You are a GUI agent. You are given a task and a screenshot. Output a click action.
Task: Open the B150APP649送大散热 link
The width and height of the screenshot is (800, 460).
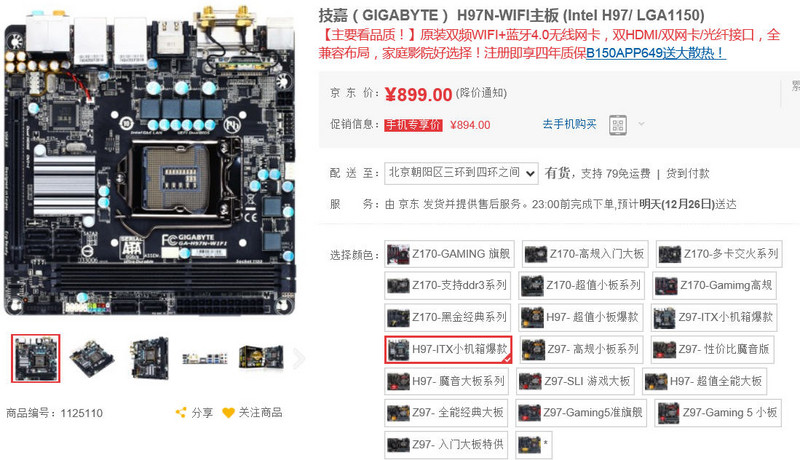(656, 53)
